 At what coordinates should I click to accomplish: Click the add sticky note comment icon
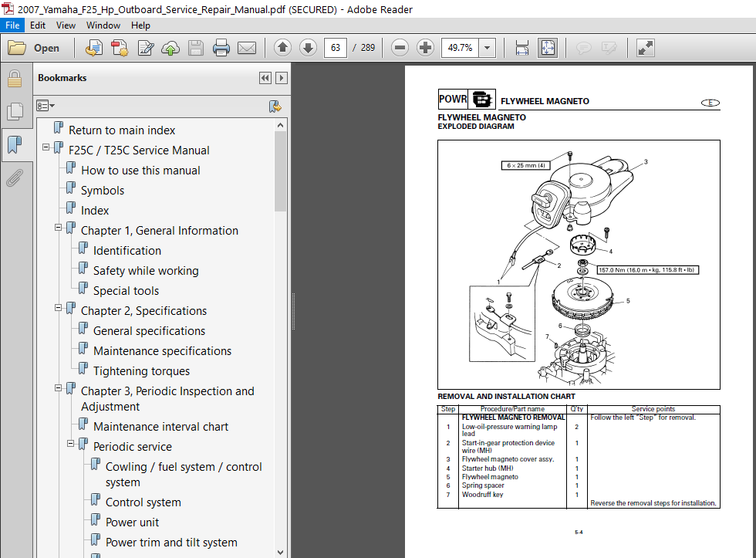(584, 48)
